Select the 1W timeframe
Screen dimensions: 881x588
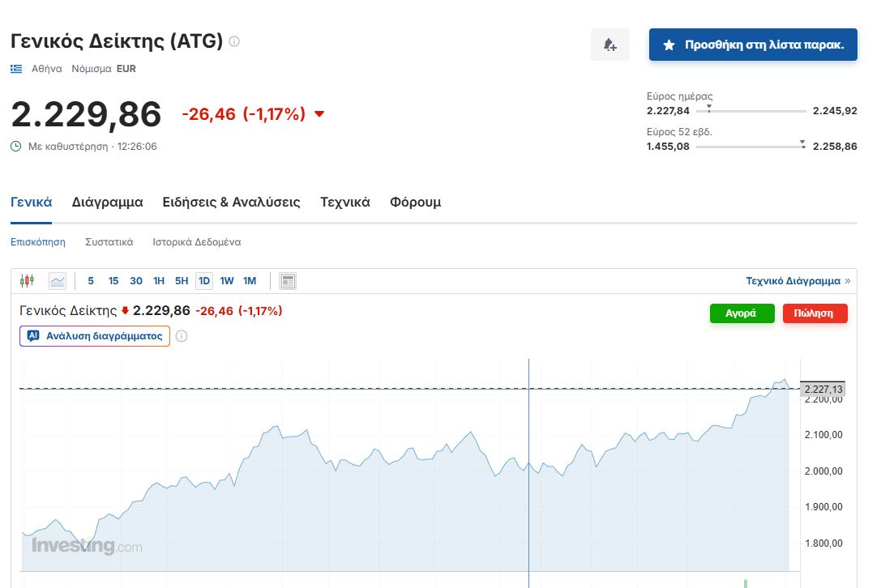coord(227,281)
